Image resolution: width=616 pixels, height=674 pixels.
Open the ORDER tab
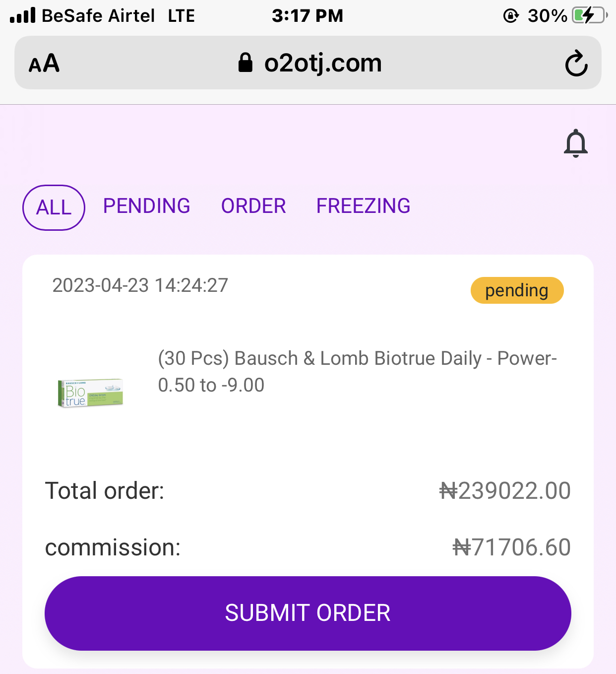[x=253, y=206]
